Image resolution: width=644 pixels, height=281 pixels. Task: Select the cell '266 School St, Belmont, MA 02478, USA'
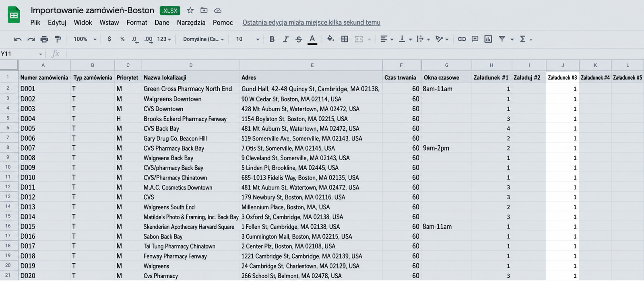[311, 276]
